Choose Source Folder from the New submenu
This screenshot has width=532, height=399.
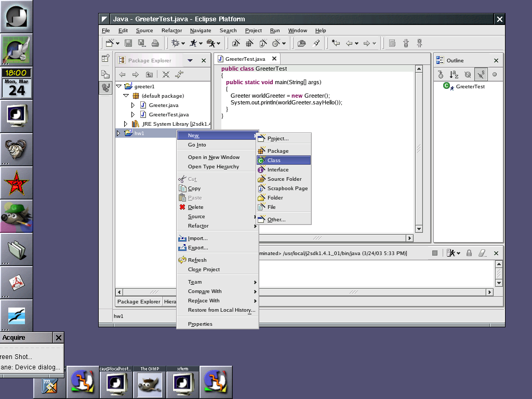coord(284,179)
